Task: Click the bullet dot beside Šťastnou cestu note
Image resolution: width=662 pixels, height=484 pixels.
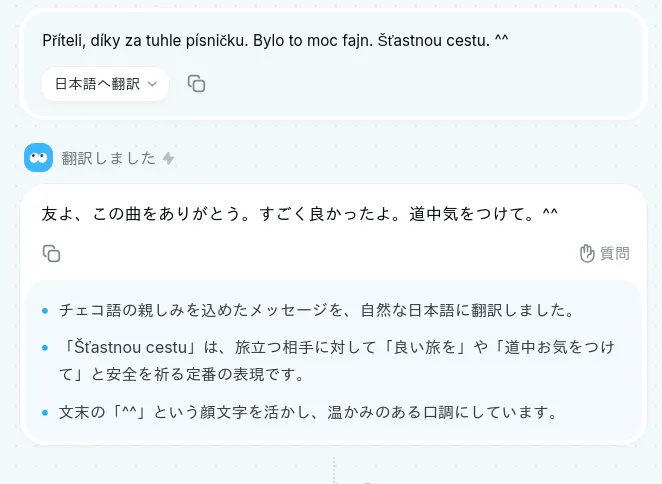Action: click(45, 348)
